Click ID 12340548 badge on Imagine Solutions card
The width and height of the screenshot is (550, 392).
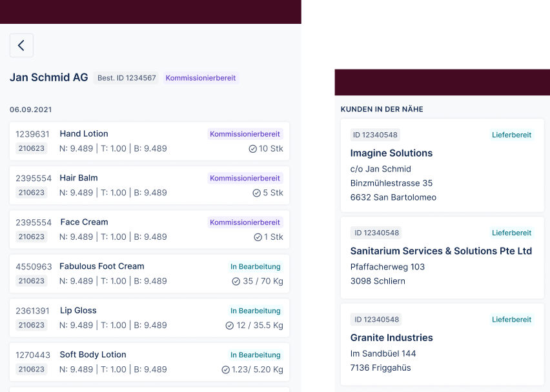375,135
